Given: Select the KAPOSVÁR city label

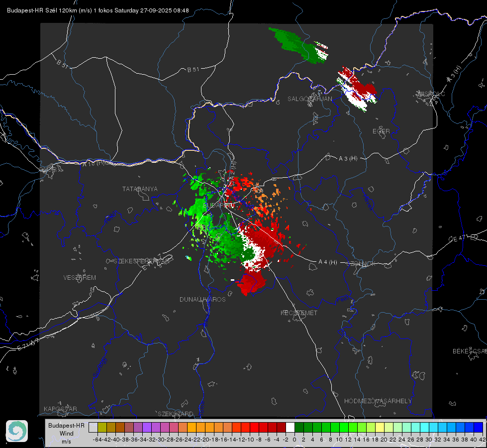Looking at the screenshot, I should pos(60,409).
